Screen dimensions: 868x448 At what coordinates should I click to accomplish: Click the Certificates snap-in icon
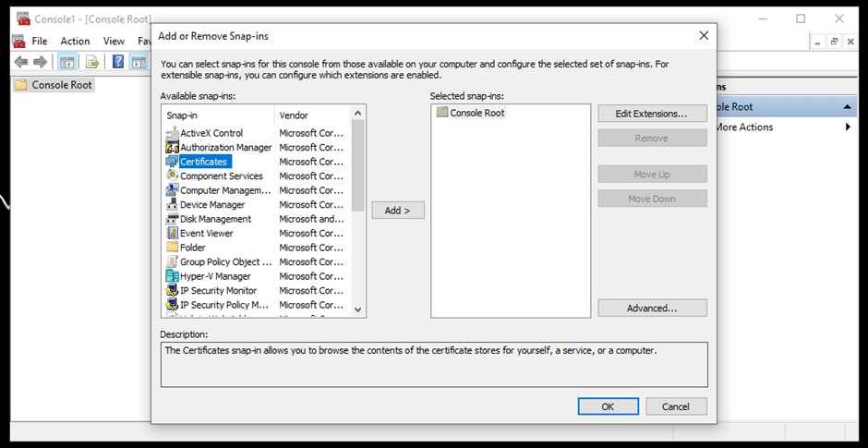pyautogui.click(x=172, y=162)
